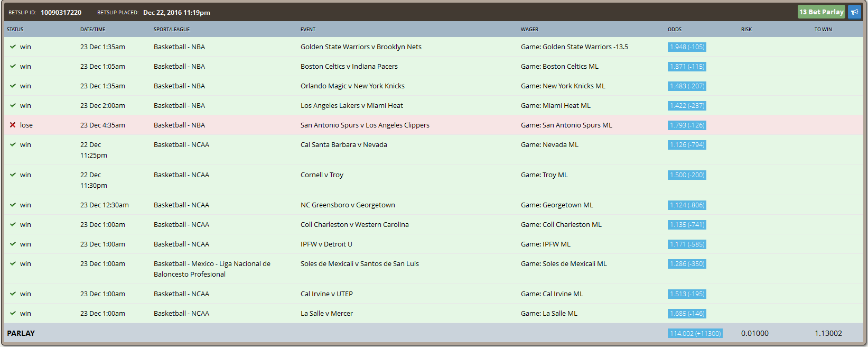Click the megaphone share icon

[854, 12]
